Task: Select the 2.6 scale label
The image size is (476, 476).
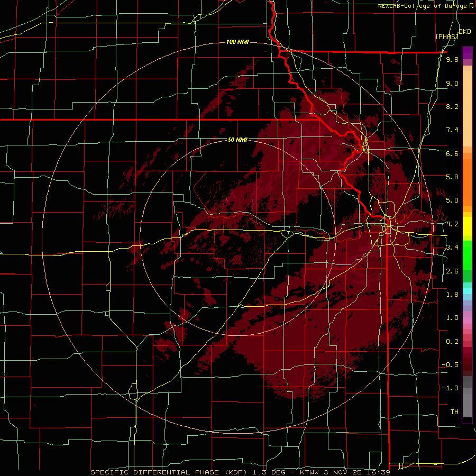Action: pyautogui.click(x=452, y=271)
